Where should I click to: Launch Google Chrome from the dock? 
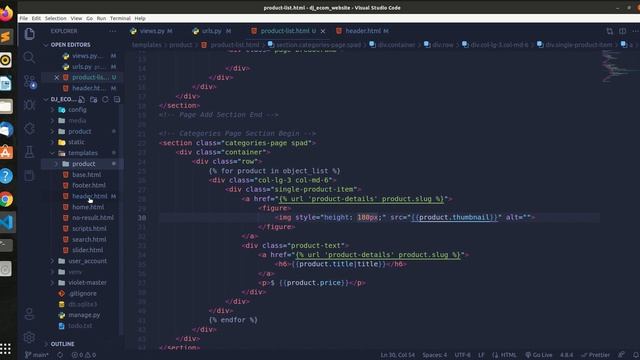click(x=6, y=199)
